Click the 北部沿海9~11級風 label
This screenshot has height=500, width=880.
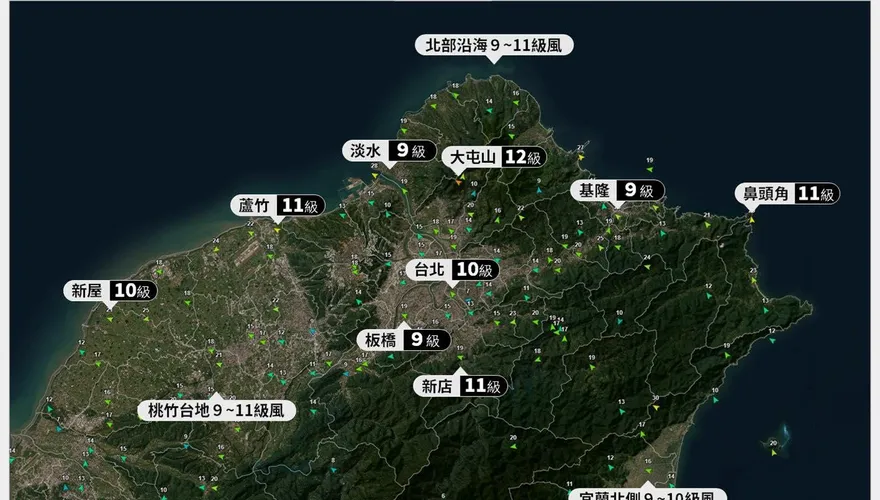494,45
